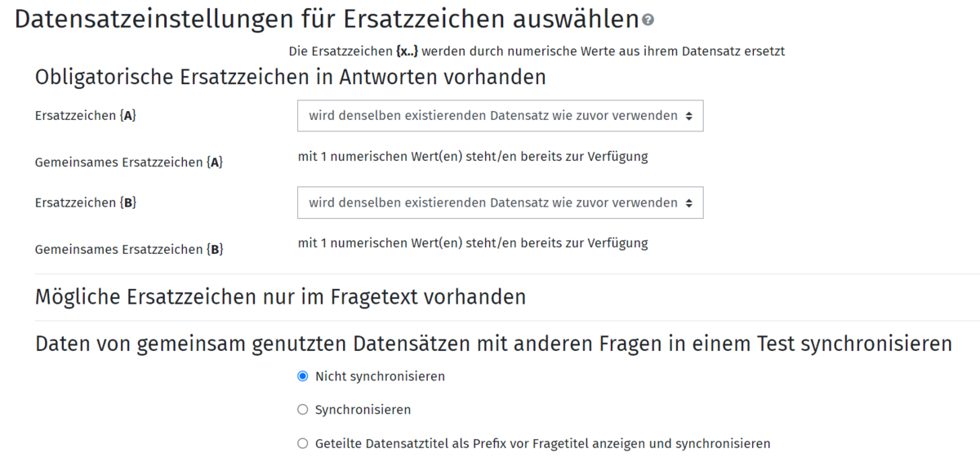Viewport: 980px width, 462px height.
Task: Click the 'Gemeinsames Ersatzzeichen {A}' label
Action: (x=129, y=162)
